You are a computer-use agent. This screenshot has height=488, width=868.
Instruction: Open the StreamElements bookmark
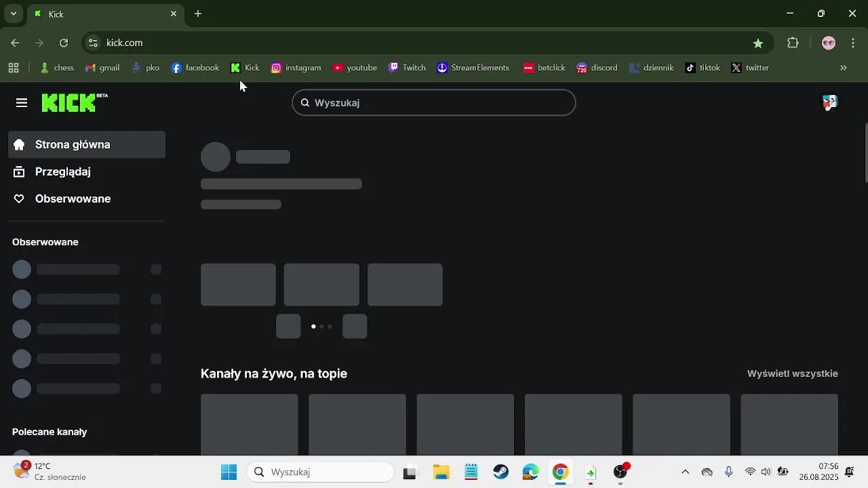click(x=473, y=68)
